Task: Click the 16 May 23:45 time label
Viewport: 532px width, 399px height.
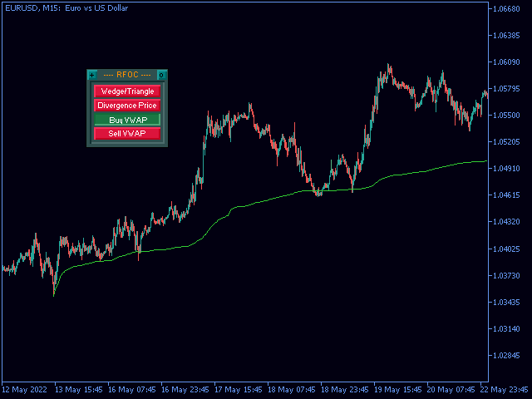Action: (185, 390)
